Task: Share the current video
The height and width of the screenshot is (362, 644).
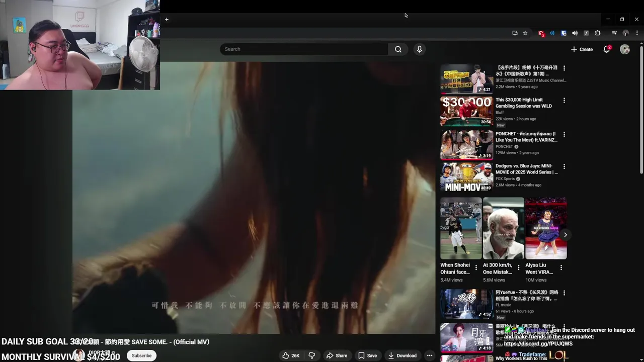Action: [337, 355]
